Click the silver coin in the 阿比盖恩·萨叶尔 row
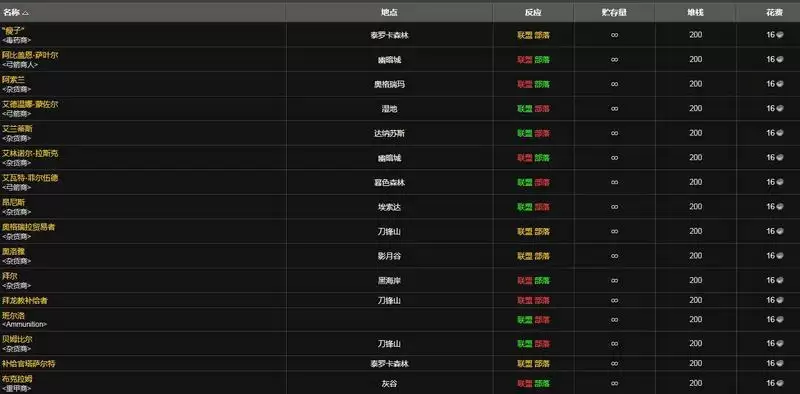This screenshot has height=394, width=800. click(780, 60)
